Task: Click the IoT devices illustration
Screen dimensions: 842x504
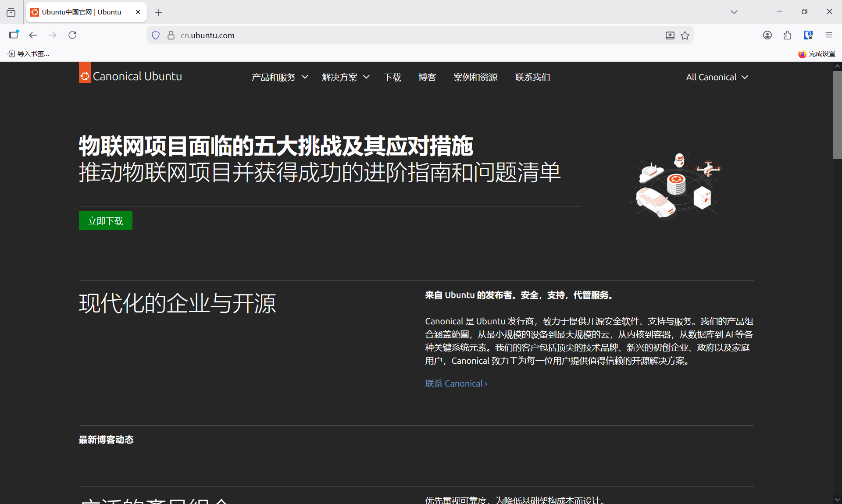Action: point(677,185)
